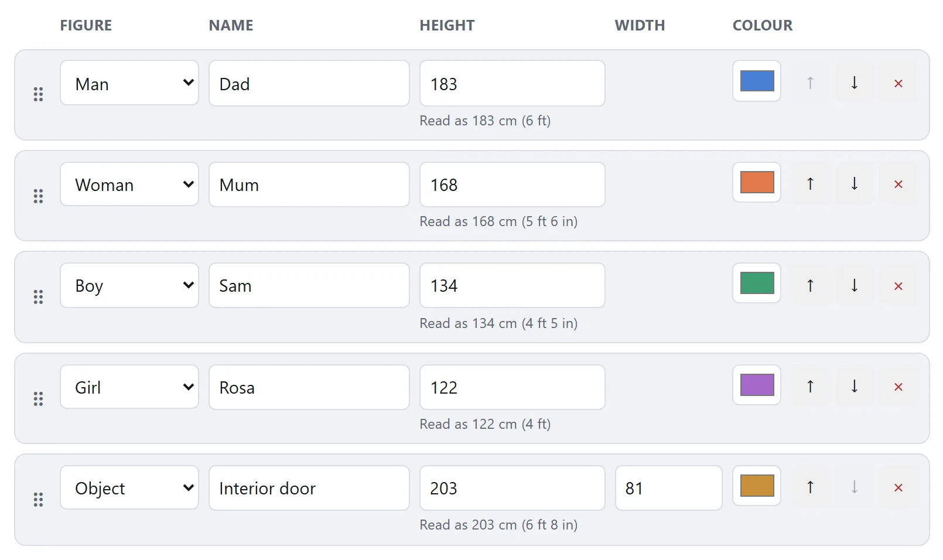
Task: Focus the width field showing 81
Action: tap(669, 488)
